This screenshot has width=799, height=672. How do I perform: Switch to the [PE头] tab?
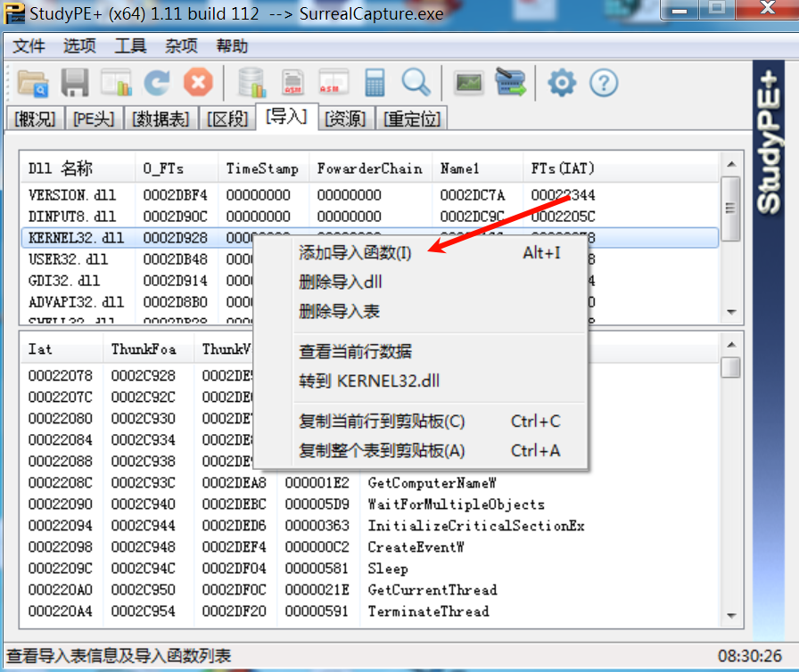coord(94,119)
